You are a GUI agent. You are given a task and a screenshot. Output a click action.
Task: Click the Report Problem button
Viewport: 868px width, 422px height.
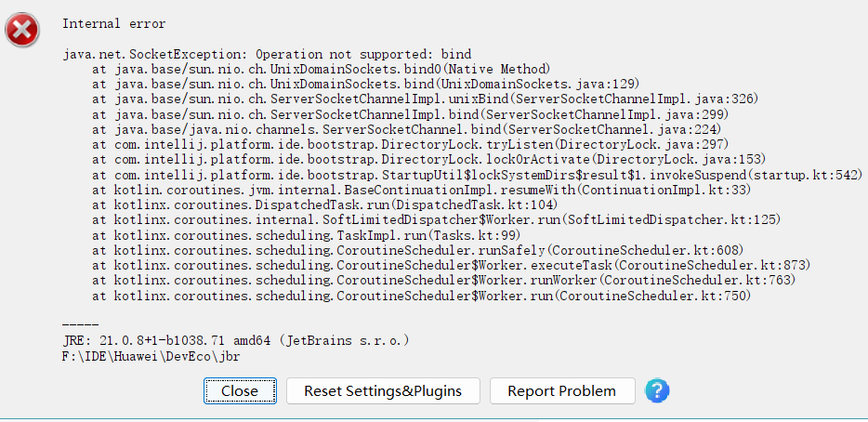click(x=561, y=391)
